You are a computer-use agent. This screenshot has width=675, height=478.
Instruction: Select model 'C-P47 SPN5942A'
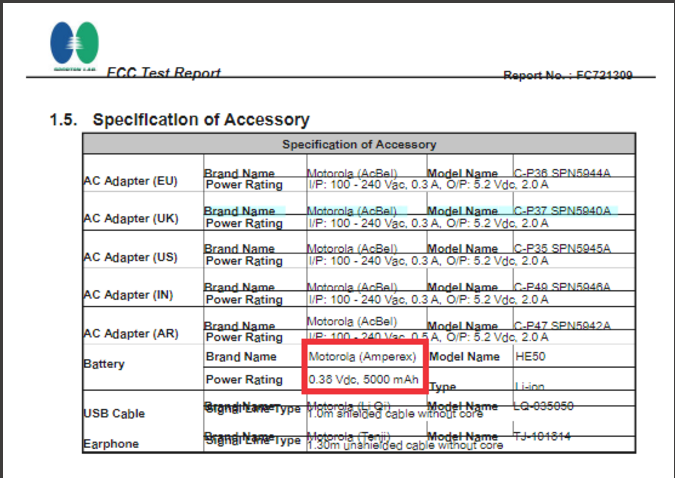pos(562,326)
